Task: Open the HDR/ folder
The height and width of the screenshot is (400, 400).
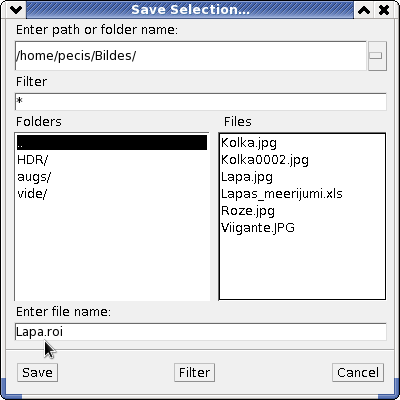Action: pos(32,160)
